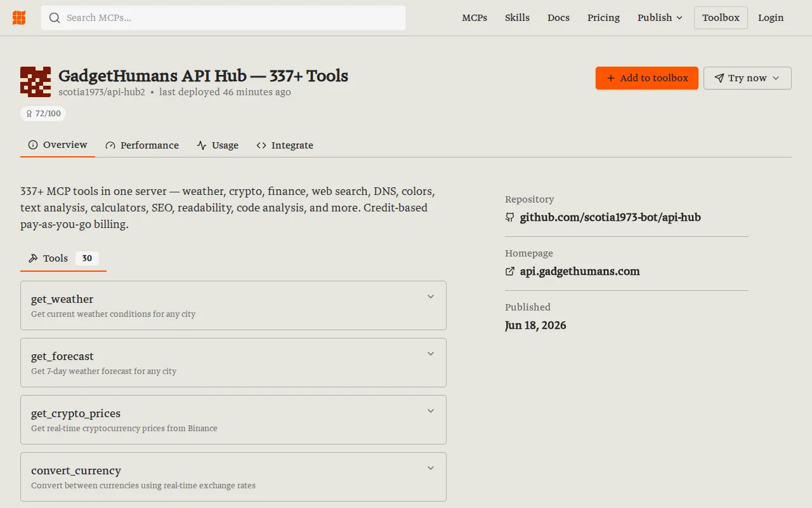This screenshot has height=508, width=812.
Task: Click the 'Jun 18, 2026' published date
Action: [535, 325]
